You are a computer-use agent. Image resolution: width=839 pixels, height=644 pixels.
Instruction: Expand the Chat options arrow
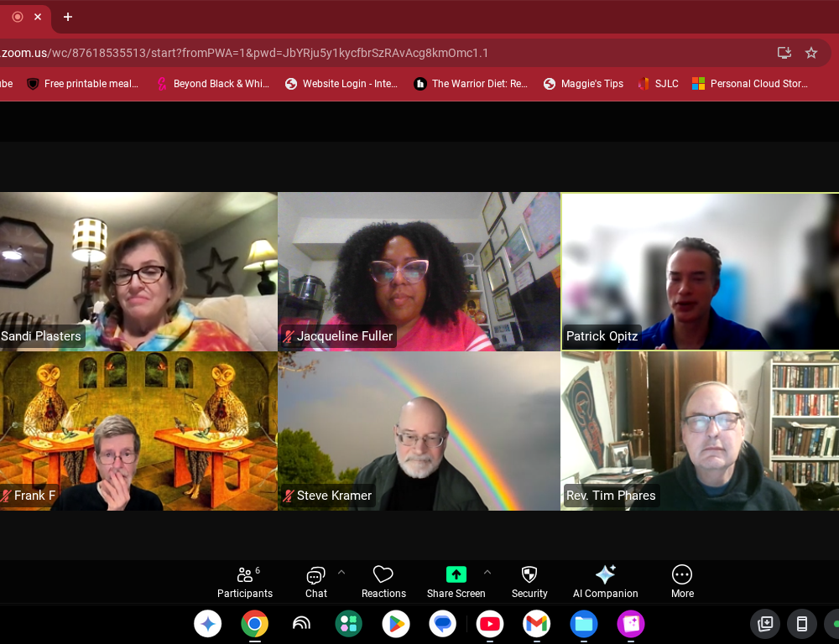point(341,573)
